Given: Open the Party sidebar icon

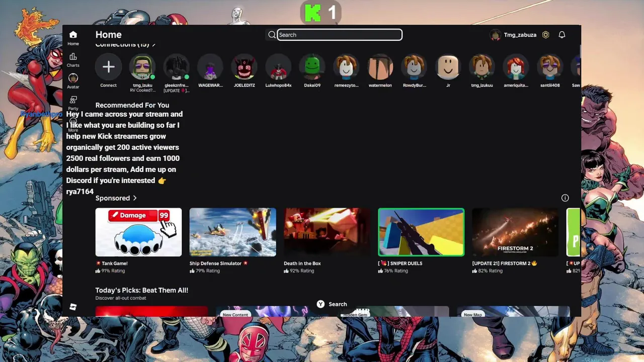Looking at the screenshot, I should tap(73, 100).
